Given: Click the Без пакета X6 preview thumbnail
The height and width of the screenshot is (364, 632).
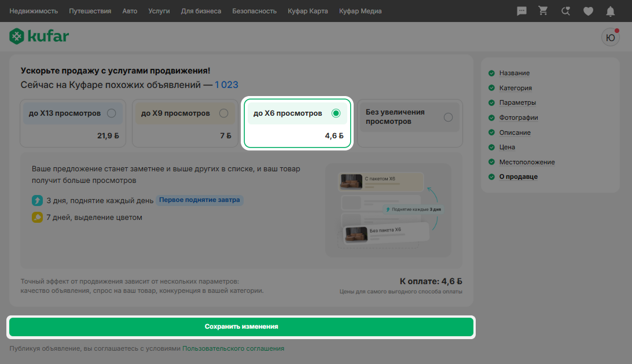Looking at the screenshot, I should coord(357,234).
